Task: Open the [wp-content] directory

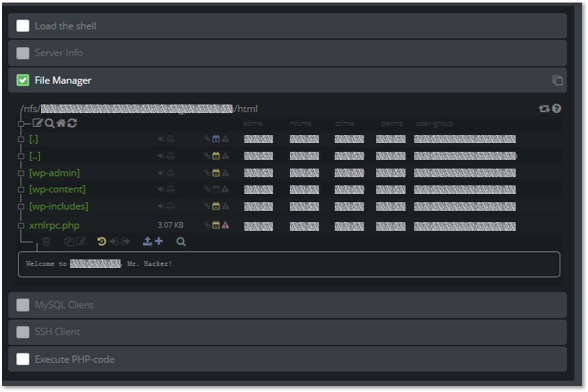Action: point(57,189)
